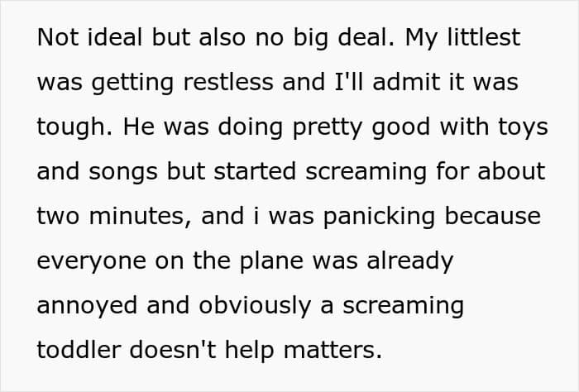Click the word 'minutes,' in fifth line
The image size is (579, 392).
click(141, 217)
